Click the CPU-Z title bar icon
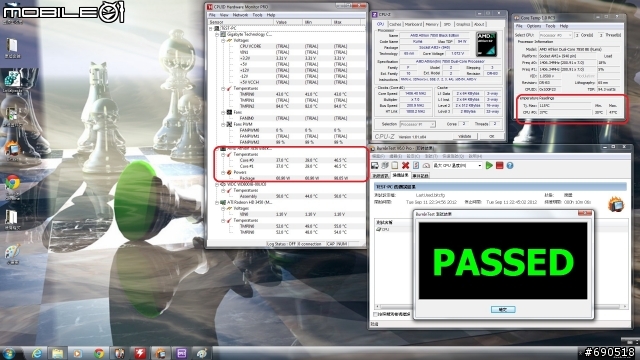This screenshot has width=640, height=360. tap(375, 14)
